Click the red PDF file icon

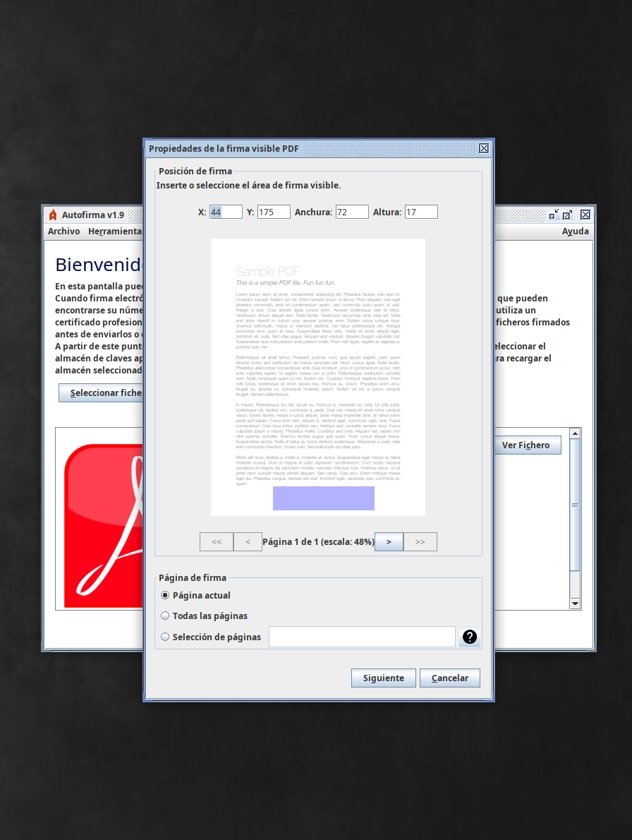point(102,522)
